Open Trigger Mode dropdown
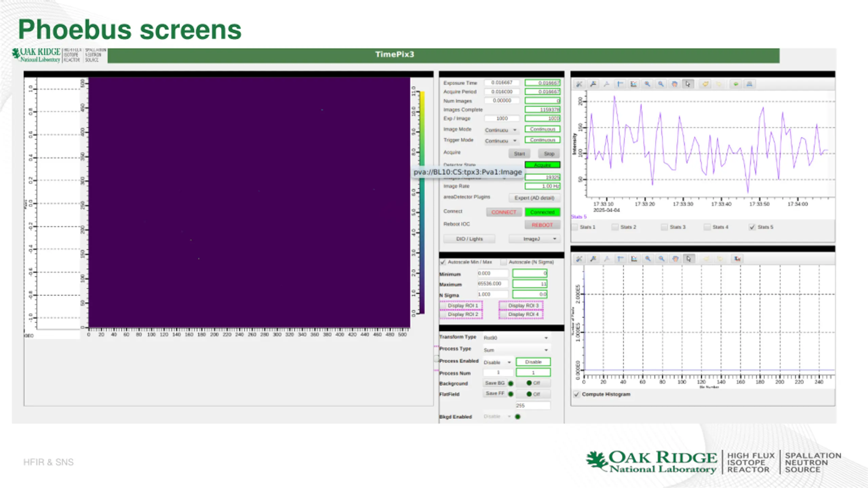Viewport: 868px width, 488px height. click(x=501, y=141)
